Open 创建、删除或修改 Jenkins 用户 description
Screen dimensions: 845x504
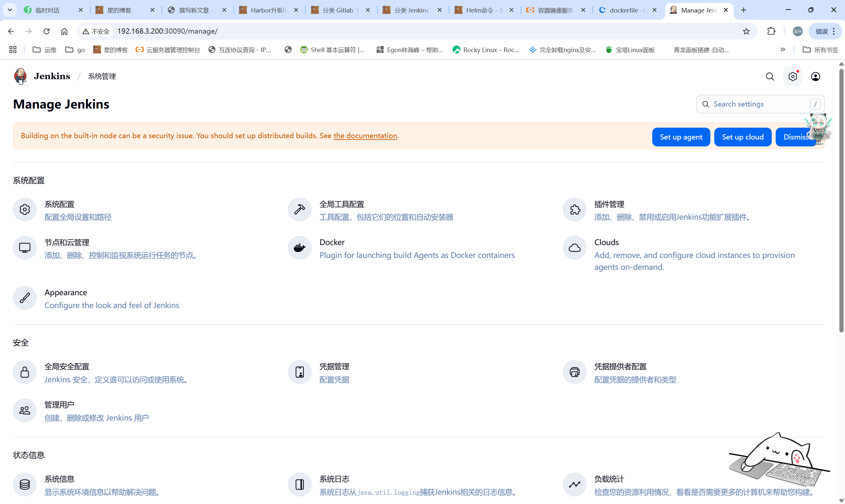(96, 418)
